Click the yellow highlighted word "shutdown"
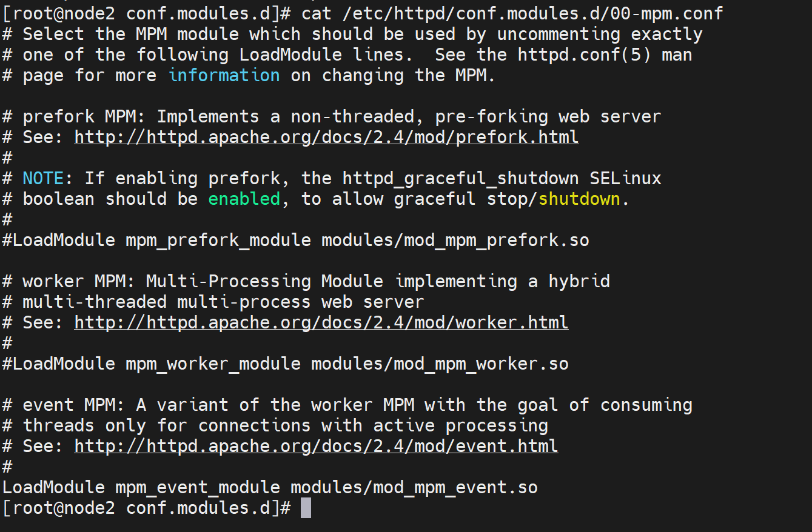The height and width of the screenshot is (532, 812). click(579, 199)
